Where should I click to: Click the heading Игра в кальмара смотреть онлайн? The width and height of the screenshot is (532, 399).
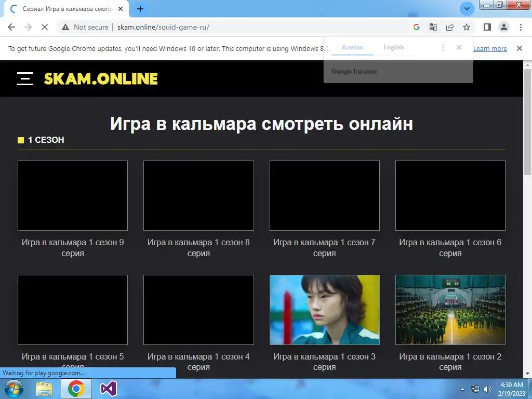261,124
